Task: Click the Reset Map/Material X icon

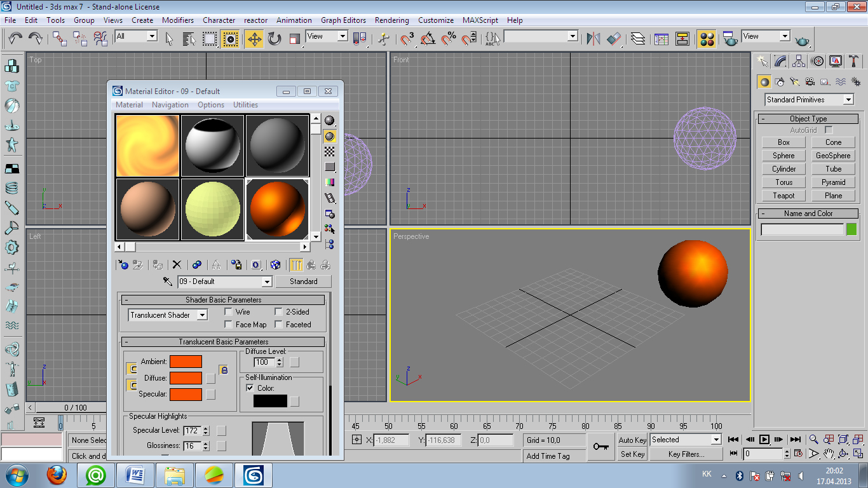Action: tap(177, 265)
